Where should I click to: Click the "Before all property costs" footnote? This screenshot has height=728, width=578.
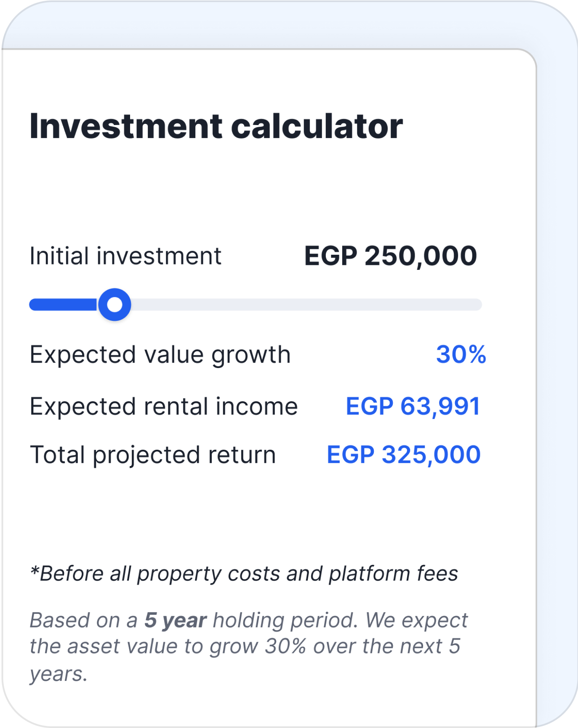(244, 574)
